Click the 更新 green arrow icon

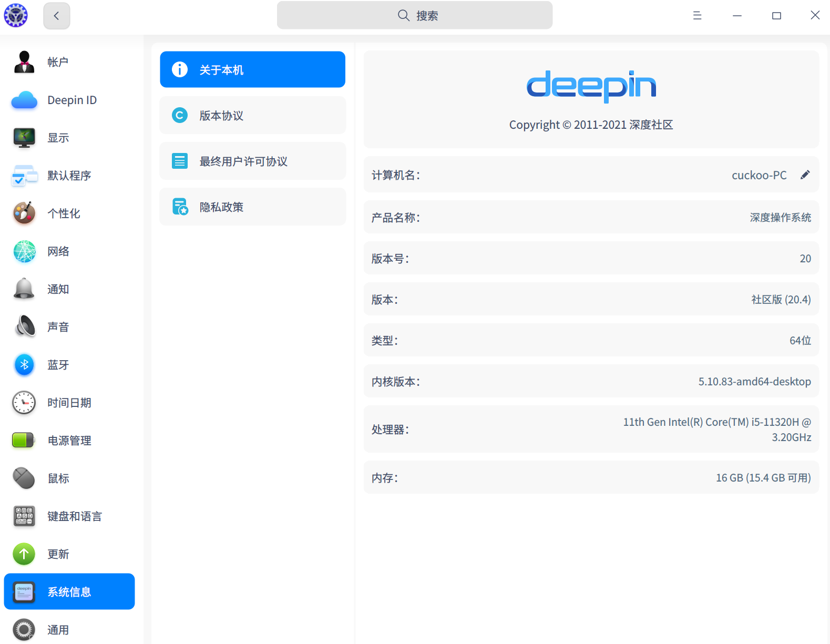click(24, 554)
